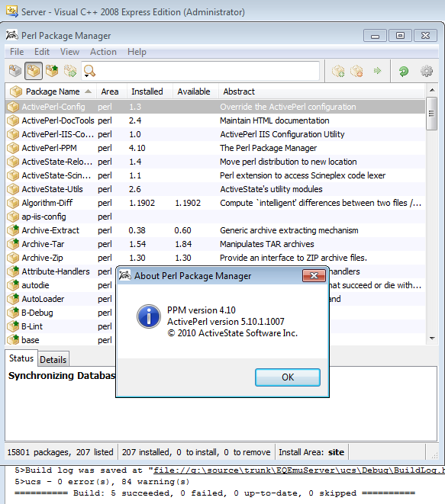Switch to the Details tab
This screenshot has height=504, width=445.
point(53,359)
